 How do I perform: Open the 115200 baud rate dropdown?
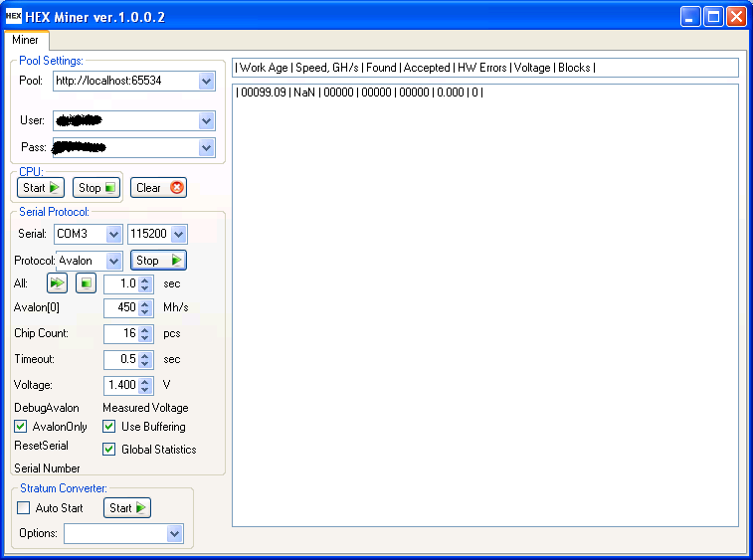pos(178,235)
